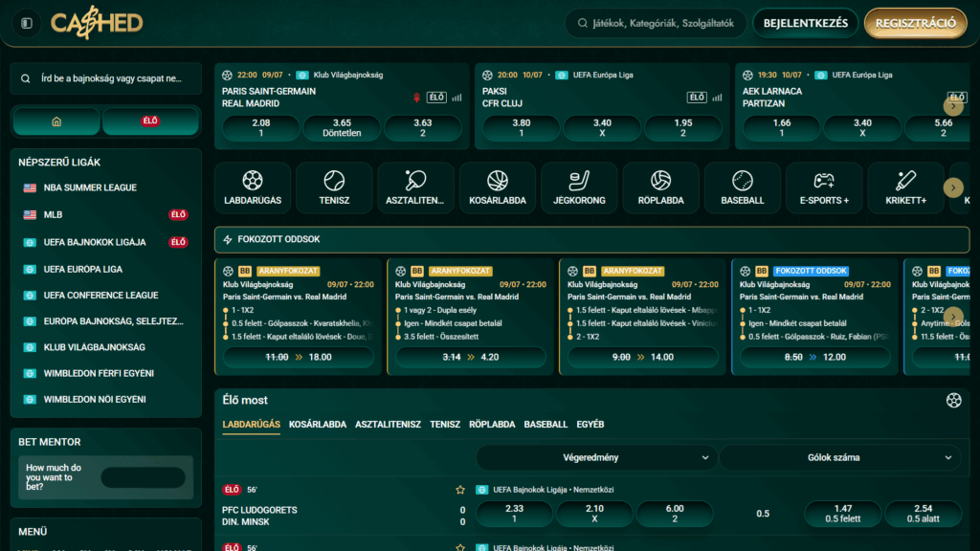Bet on 0.5 felett at 1.47
The height and width of the screenshot is (551, 980).
tap(842, 514)
